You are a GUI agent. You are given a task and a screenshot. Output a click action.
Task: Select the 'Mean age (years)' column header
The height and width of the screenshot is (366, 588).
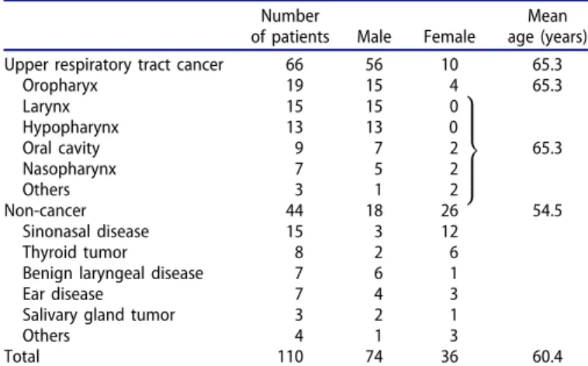pyautogui.click(x=547, y=26)
